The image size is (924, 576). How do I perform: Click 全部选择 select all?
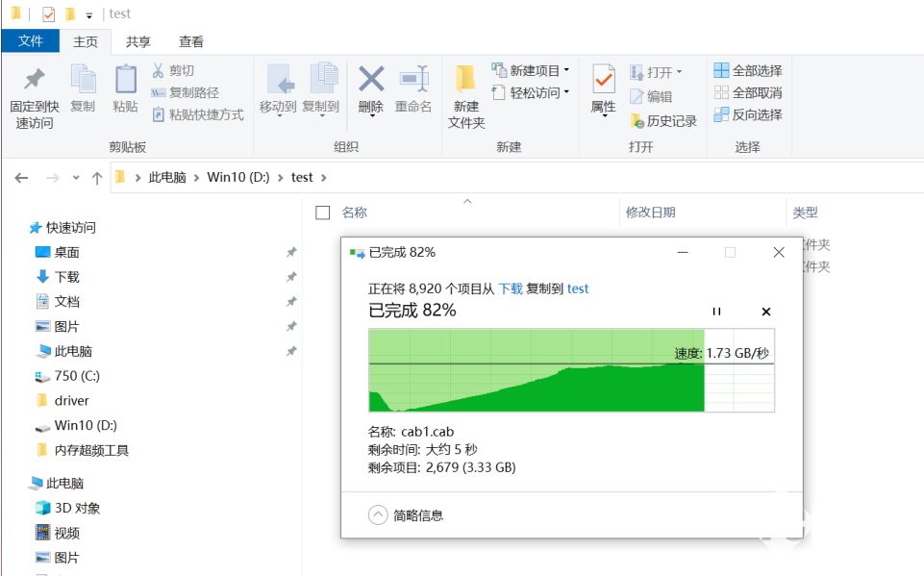(x=748, y=71)
